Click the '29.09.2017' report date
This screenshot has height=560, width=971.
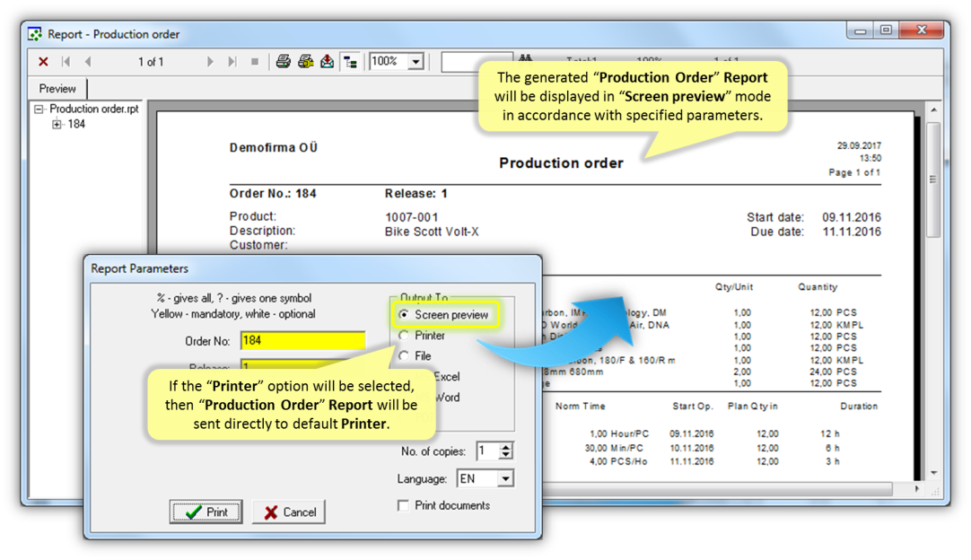pos(859,145)
